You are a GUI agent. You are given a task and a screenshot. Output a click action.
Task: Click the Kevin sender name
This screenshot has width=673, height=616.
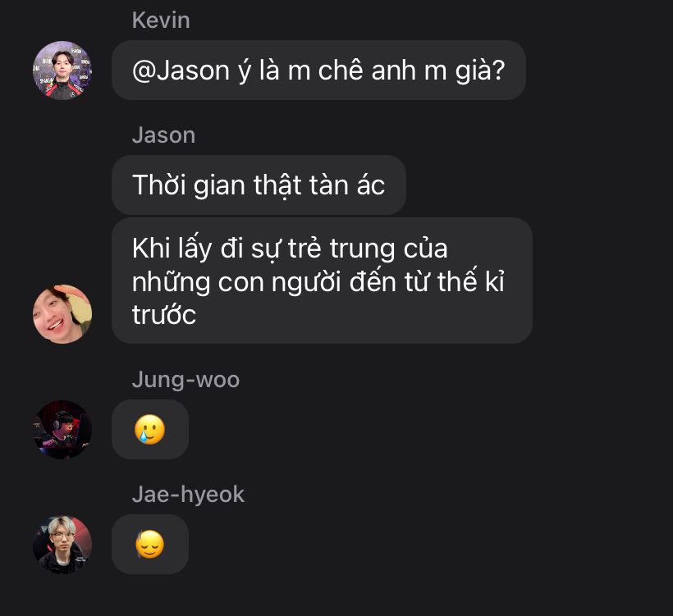tap(161, 21)
